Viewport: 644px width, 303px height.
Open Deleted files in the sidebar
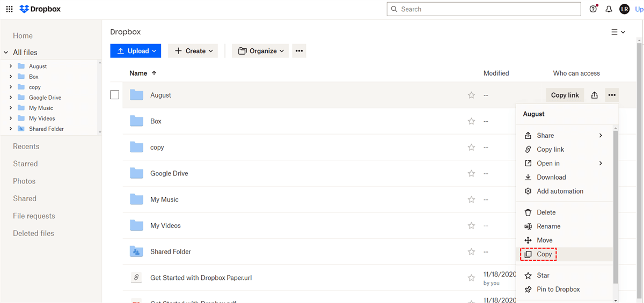(33, 233)
